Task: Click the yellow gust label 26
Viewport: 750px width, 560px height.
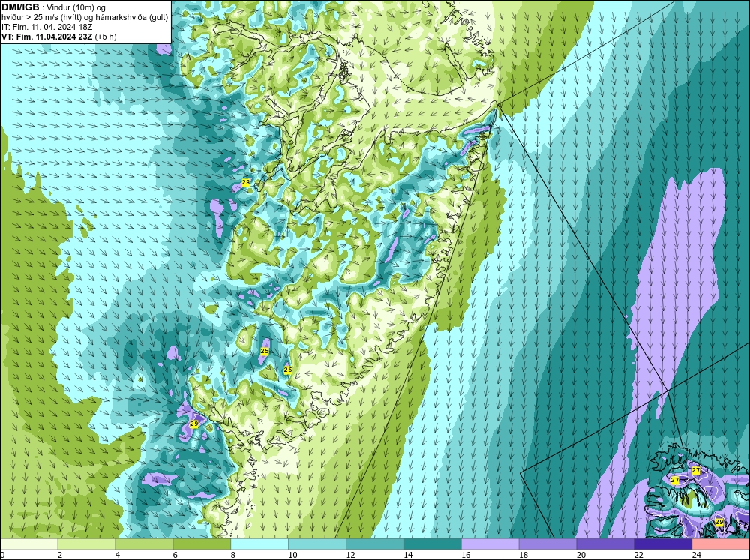Action: point(287,370)
